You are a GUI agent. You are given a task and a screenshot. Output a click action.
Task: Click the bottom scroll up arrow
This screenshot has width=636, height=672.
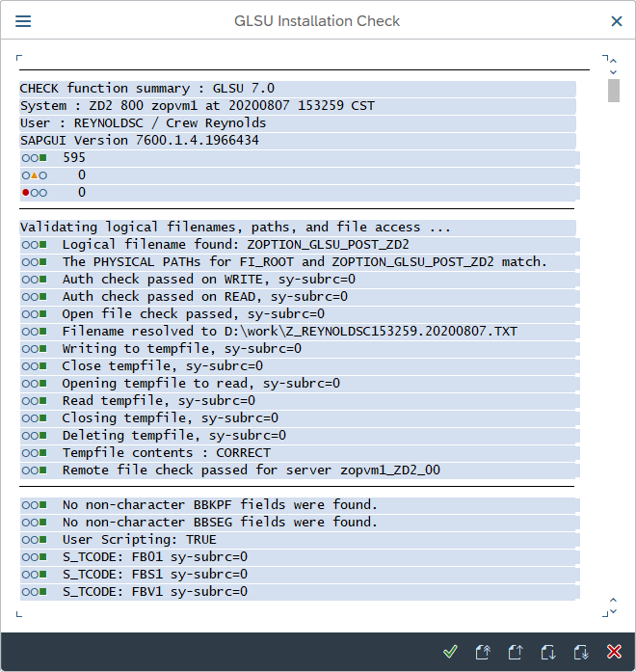tap(613, 600)
